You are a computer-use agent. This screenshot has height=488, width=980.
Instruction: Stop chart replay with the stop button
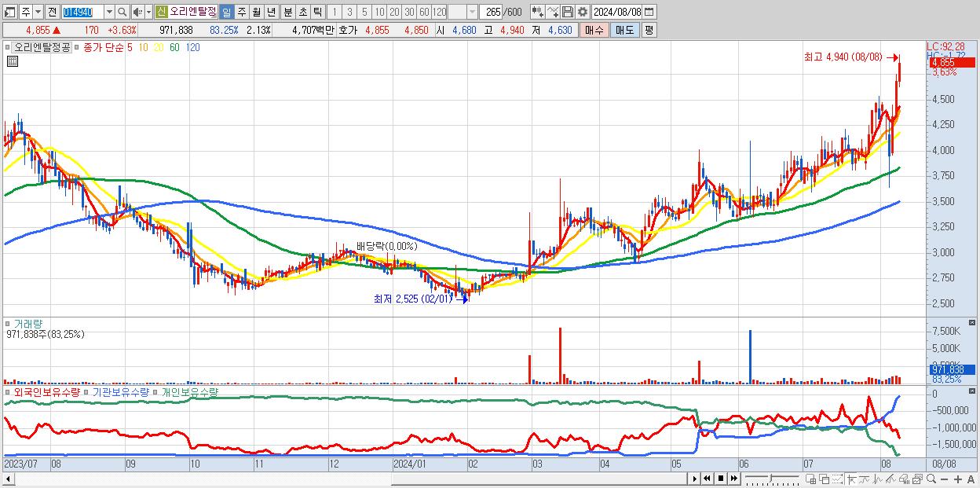tap(721, 479)
